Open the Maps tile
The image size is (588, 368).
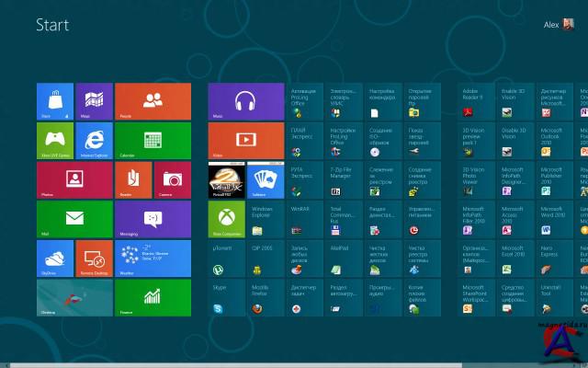(94, 101)
